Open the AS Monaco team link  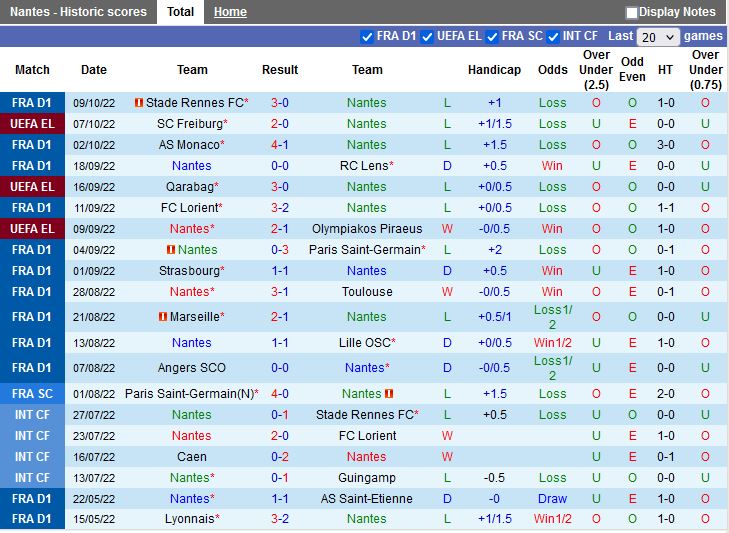[190, 145]
